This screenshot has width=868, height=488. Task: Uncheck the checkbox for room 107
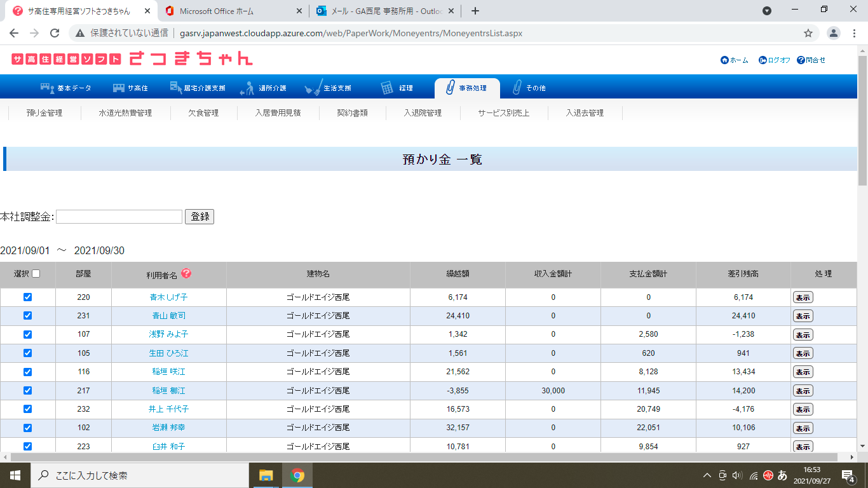[27, 334]
